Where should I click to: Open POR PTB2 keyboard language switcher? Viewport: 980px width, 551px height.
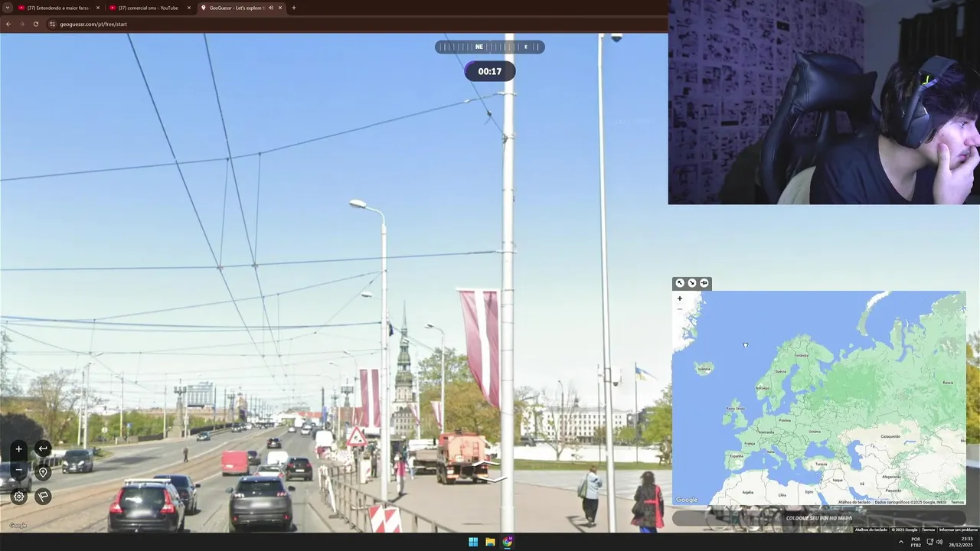click(916, 542)
